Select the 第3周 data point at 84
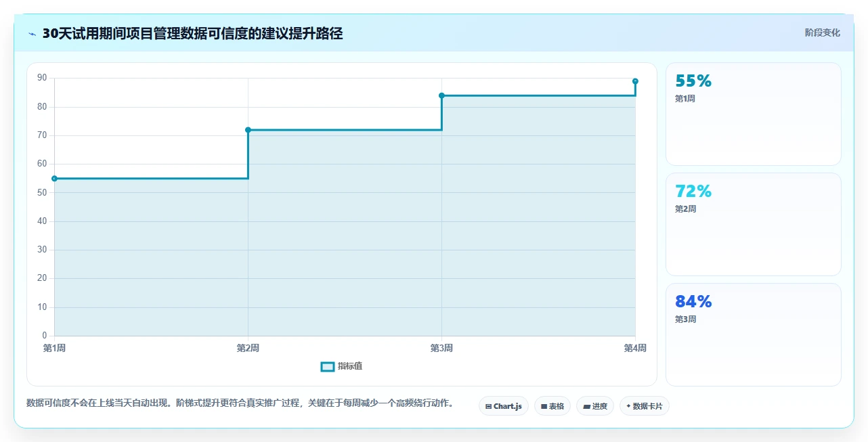The width and height of the screenshot is (868, 442). coord(441,95)
